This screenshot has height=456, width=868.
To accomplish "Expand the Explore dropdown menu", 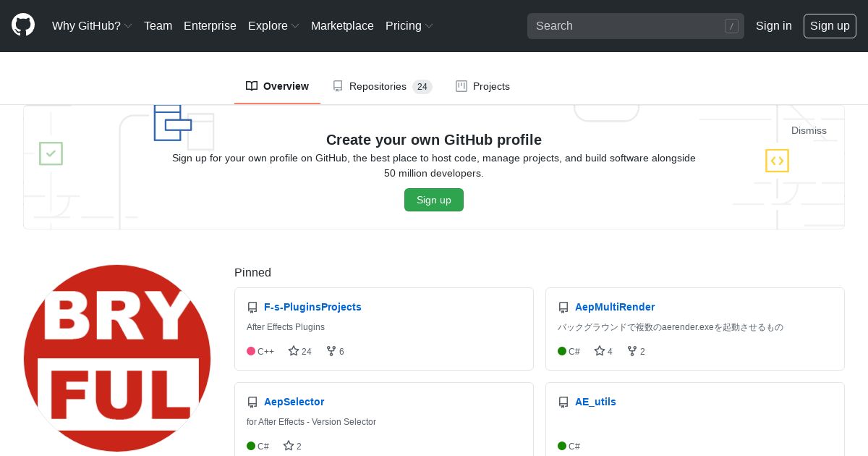I will (273, 25).
